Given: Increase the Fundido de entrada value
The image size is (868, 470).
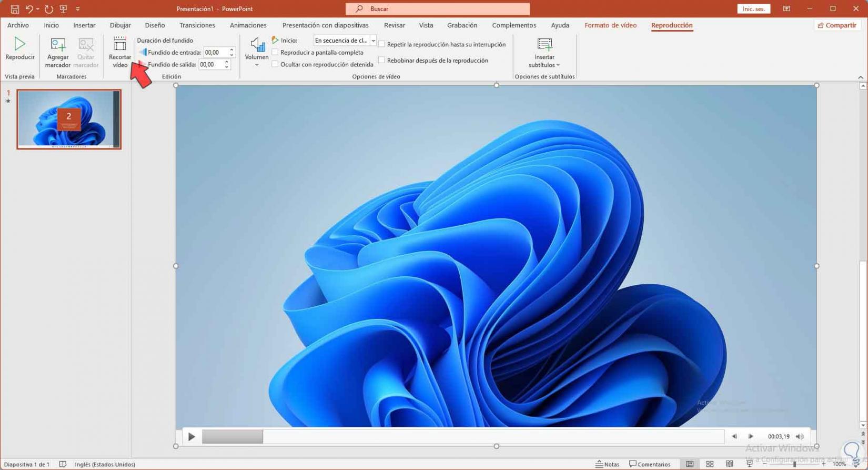Looking at the screenshot, I should click(x=231, y=50).
